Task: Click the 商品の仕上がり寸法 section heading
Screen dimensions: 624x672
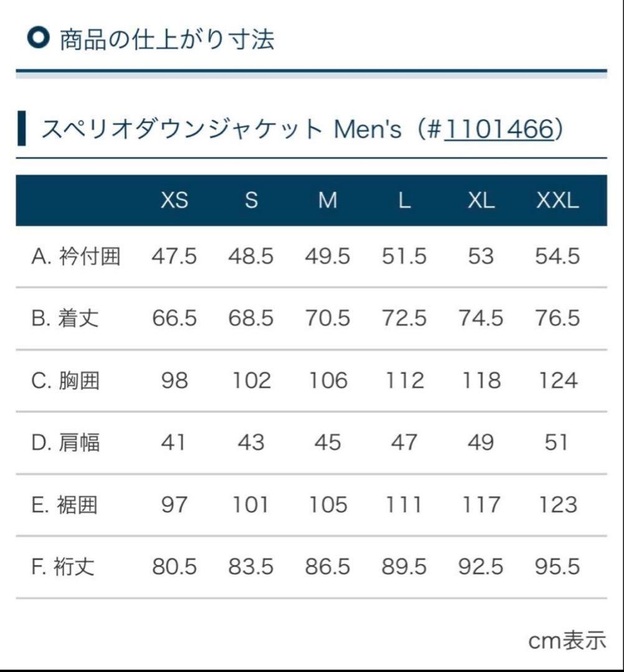Action: click(166, 40)
